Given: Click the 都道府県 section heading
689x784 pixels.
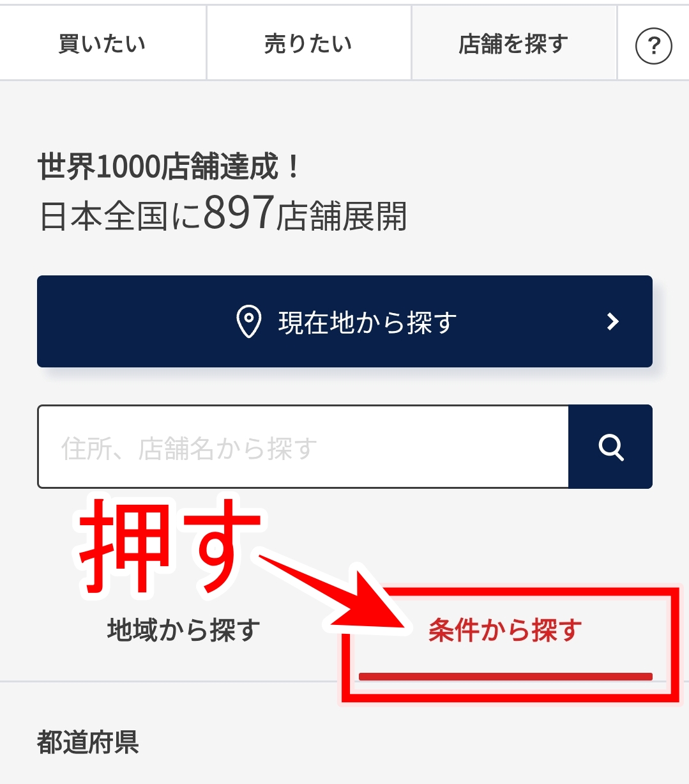Looking at the screenshot, I should (x=88, y=742).
